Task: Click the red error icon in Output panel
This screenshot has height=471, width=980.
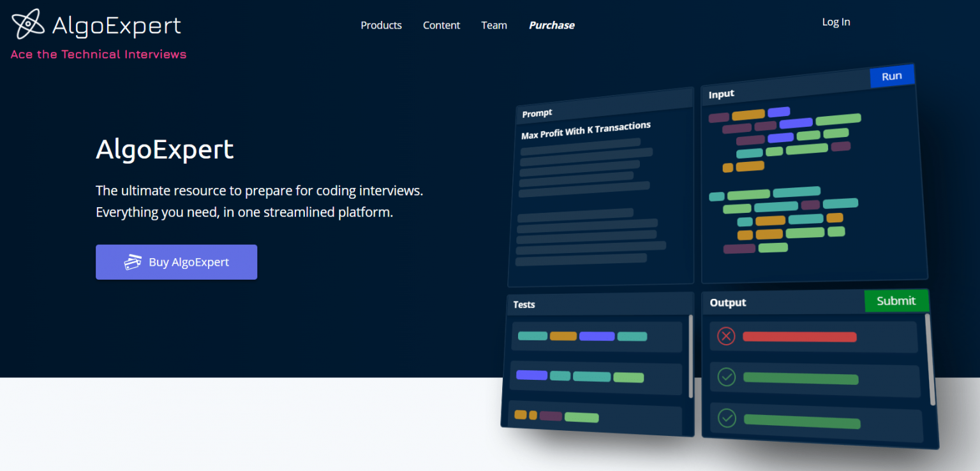Action: pyautogui.click(x=726, y=336)
